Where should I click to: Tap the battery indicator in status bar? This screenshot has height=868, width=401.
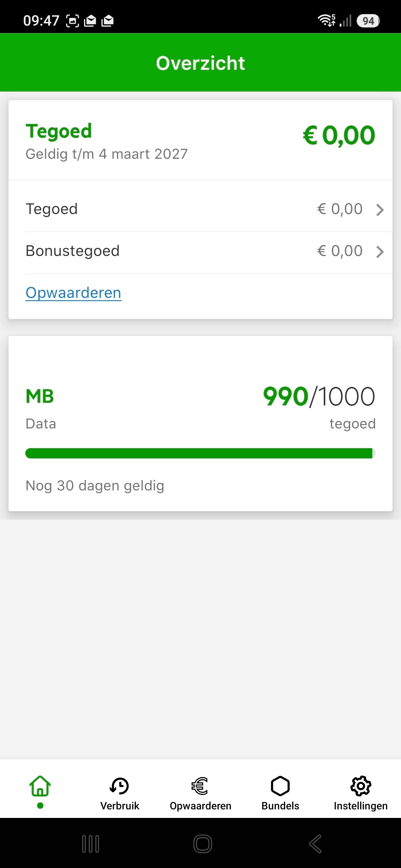coord(368,21)
